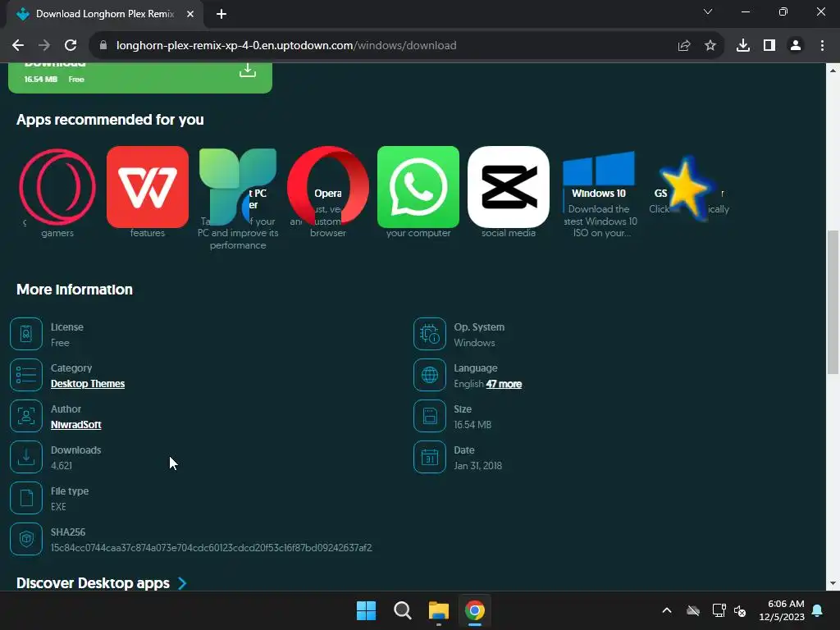Image resolution: width=840 pixels, height=630 pixels.
Task: Click the SHA256 cube icon
Action: (x=26, y=539)
